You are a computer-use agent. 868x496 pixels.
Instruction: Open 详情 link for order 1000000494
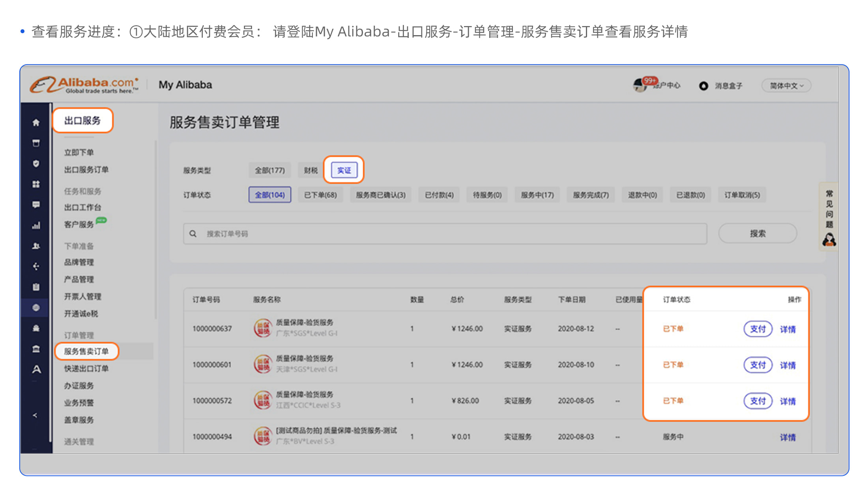(788, 437)
